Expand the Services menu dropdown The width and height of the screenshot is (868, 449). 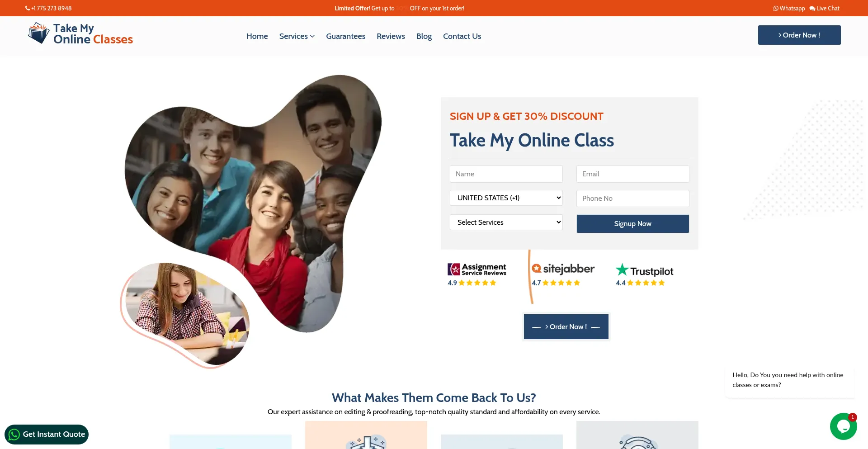pyautogui.click(x=297, y=36)
